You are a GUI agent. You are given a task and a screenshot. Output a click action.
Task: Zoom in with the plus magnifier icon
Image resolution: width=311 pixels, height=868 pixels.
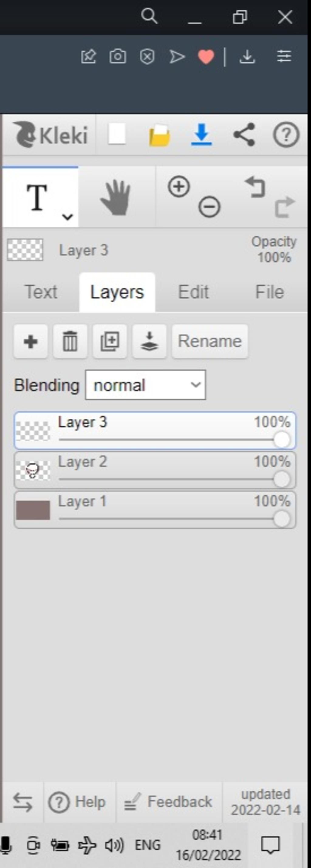[179, 187]
